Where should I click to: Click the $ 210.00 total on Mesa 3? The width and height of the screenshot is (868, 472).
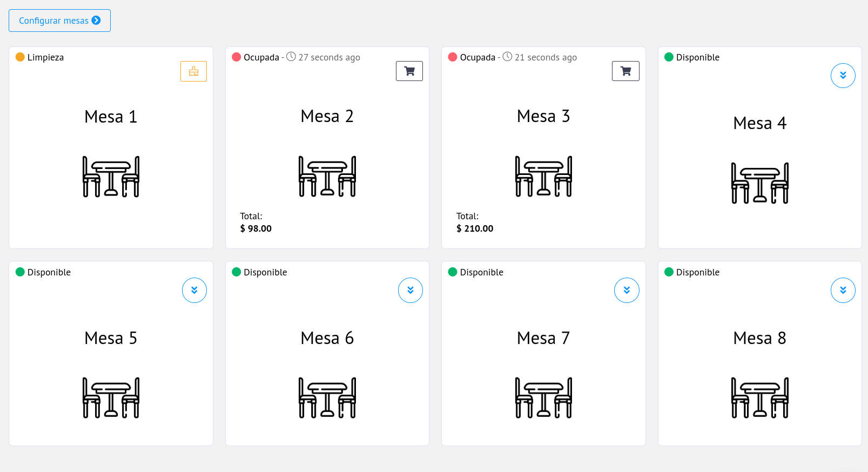(475, 228)
